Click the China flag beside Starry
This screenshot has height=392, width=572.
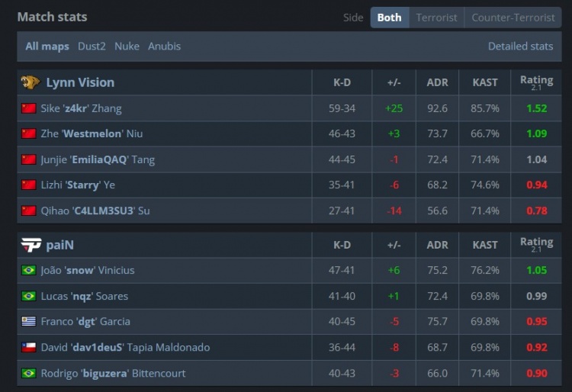point(29,185)
